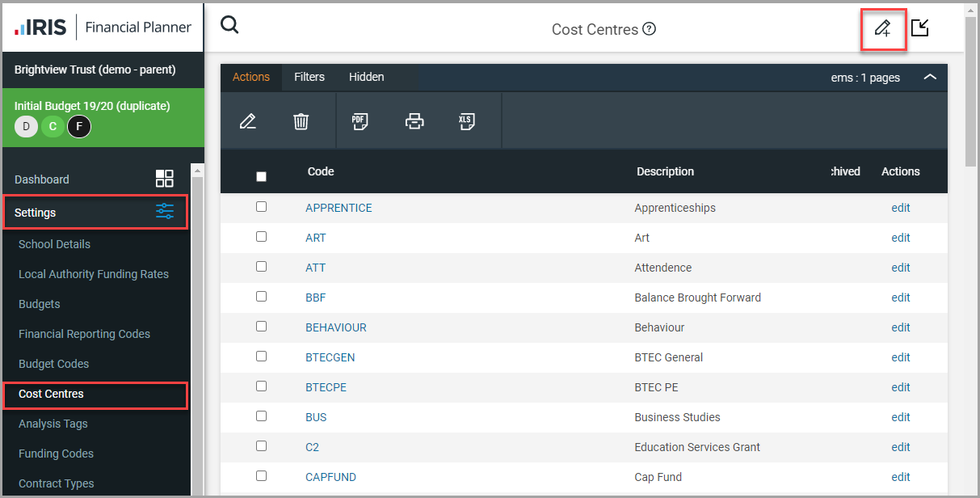Check the APPRENTICE row checkbox
Screen dimensions: 980x498
point(261,207)
